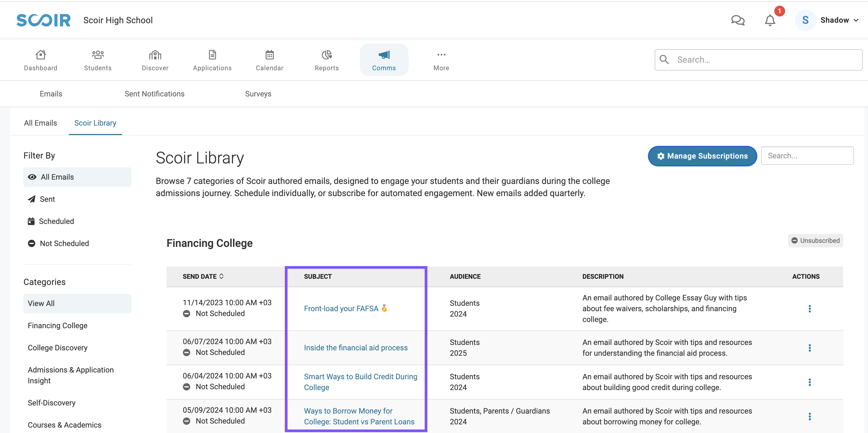Select the All Emails tab
868x433 pixels.
(40, 123)
